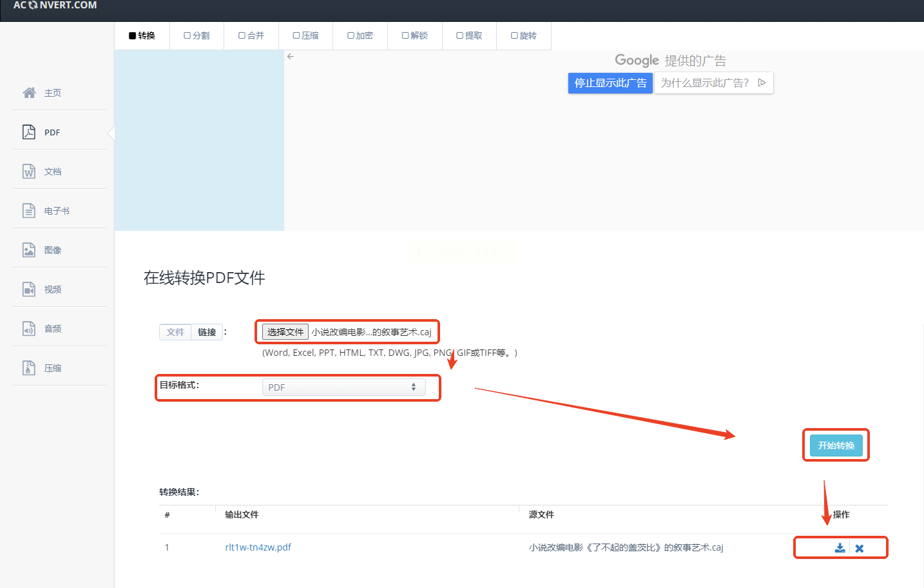The height and width of the screenshot is (588, 924).
Task: Click the 开始转换 start conversion button
Action: 836,446
